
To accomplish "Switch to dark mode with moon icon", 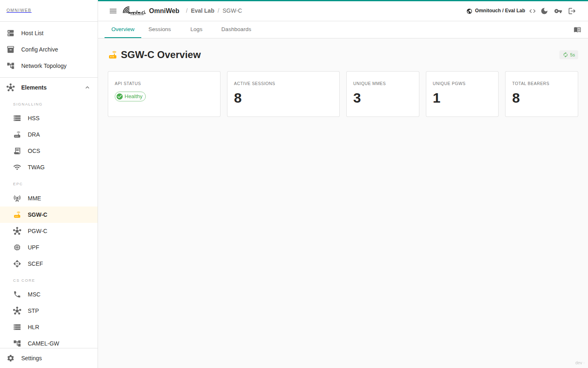I will coord(544,11).
